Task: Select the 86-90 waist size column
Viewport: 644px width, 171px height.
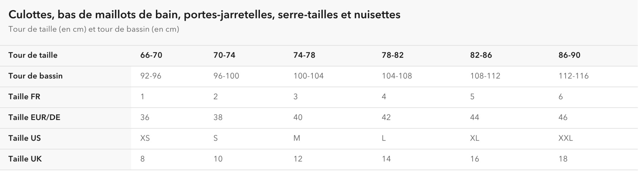Action: tap(569, 55)
